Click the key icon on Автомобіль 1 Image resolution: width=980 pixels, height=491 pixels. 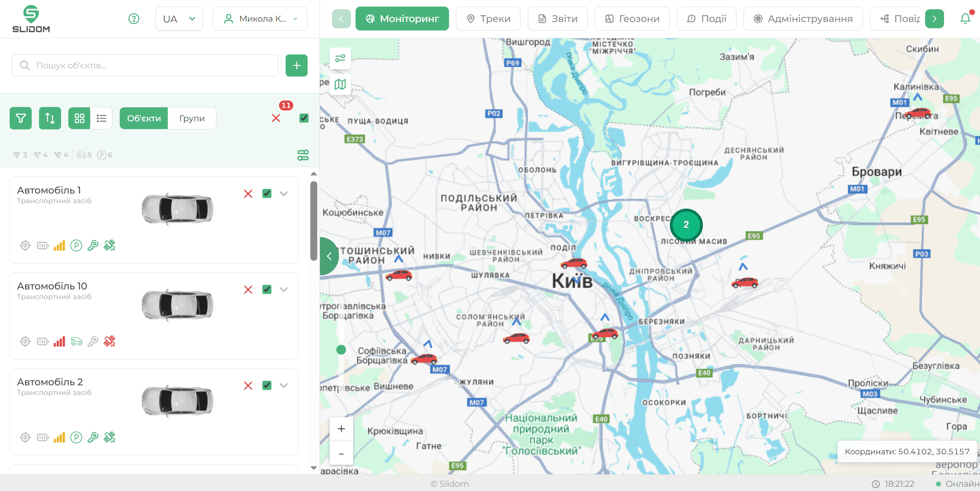tap(93, 245)
